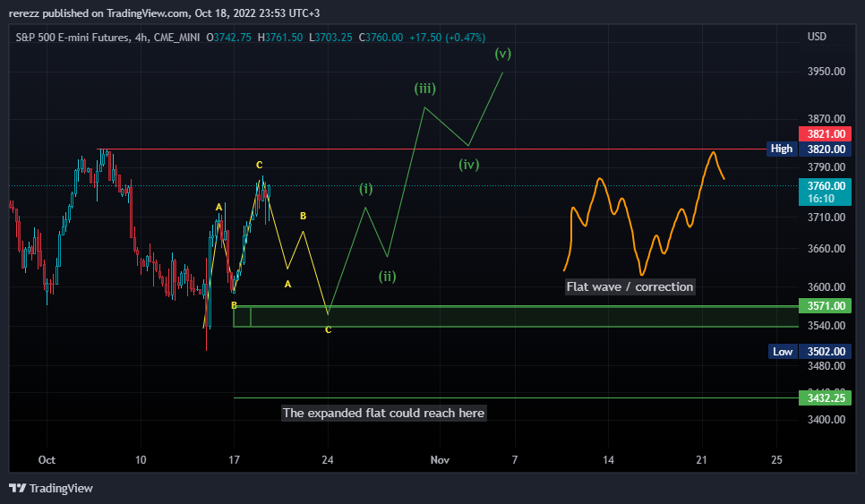Select the current price label 3760.00

(826, 192)
